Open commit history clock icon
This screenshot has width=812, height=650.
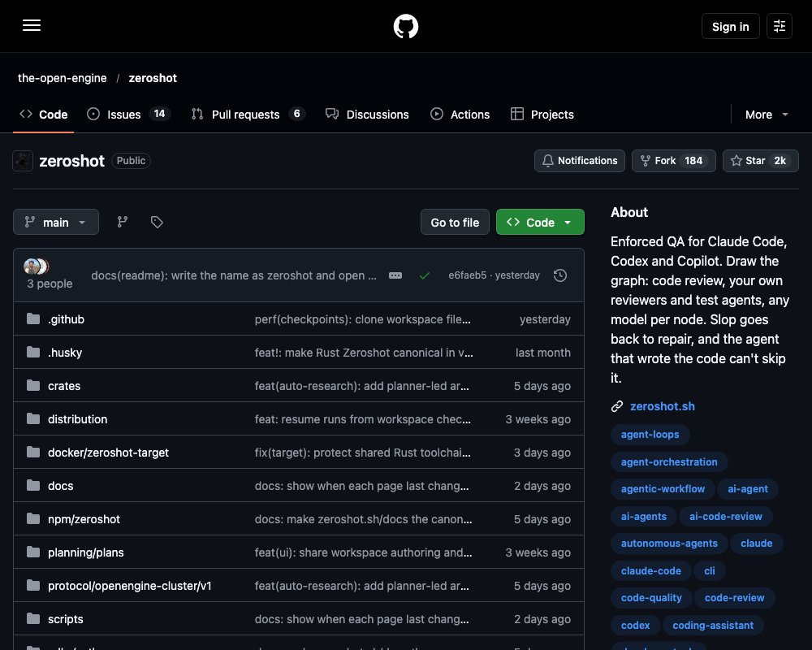pos(559,275)
